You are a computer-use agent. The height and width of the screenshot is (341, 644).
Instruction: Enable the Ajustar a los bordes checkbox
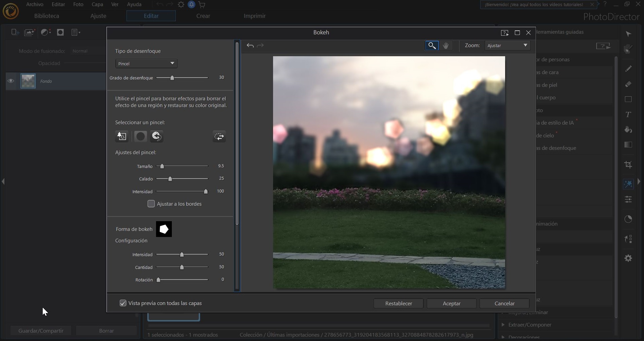151,204
